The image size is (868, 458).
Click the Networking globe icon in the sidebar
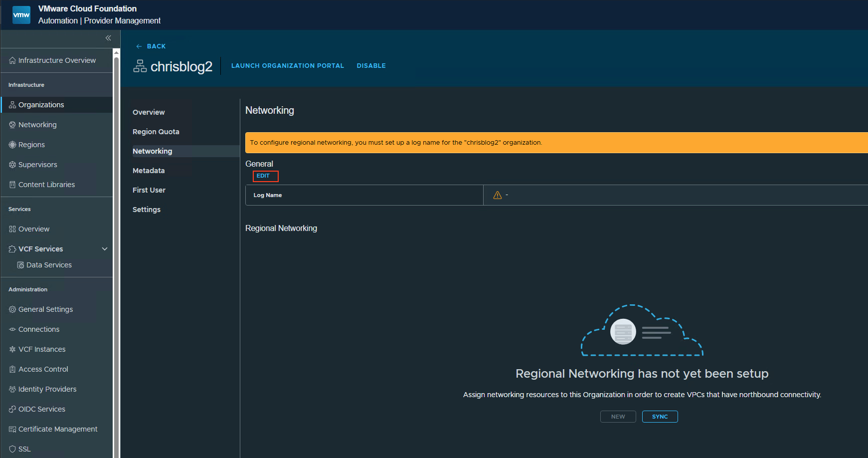click(12, 125)
